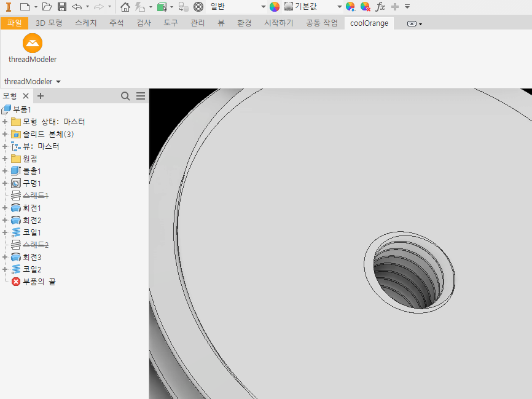Select the 회전2 feature
Viewport: 532px width, 399px height.
tap(32, 220)
